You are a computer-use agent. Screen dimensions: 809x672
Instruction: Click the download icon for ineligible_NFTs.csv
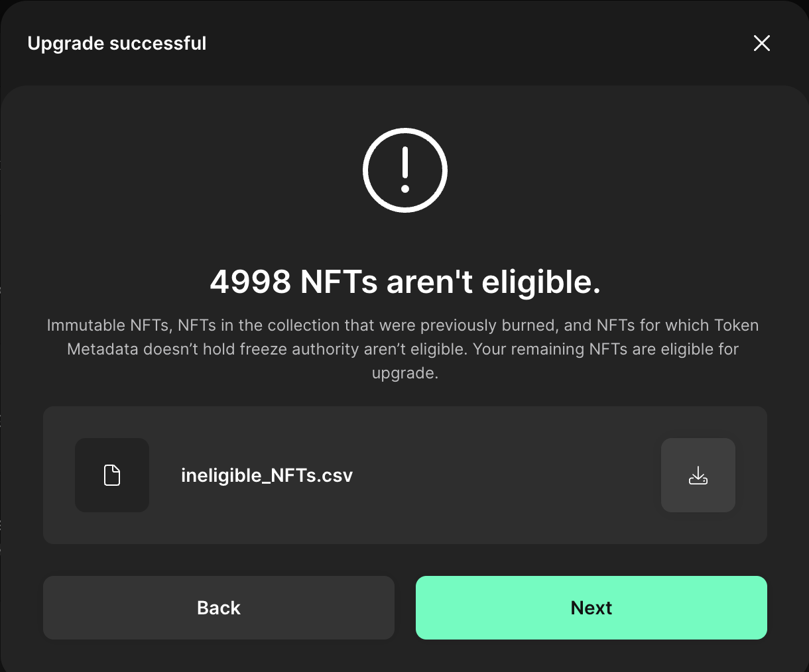[x=698, y=475]
